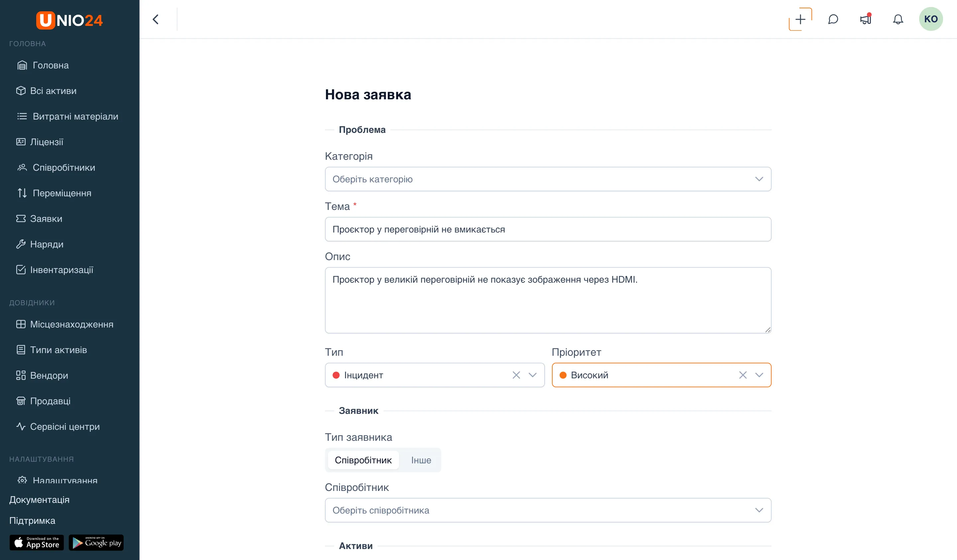The image size is (957, 560).
Task: Click the Продавці shop icon
Action: tap(21, 401)
